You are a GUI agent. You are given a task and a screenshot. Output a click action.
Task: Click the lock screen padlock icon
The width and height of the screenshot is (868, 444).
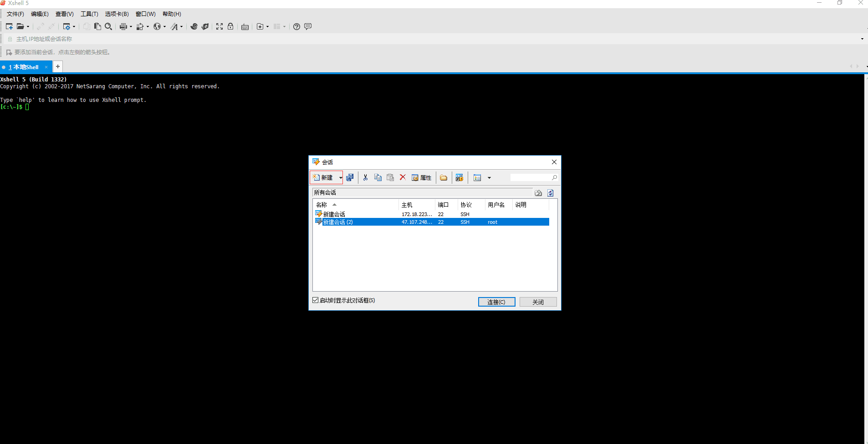tap(230, 26)
